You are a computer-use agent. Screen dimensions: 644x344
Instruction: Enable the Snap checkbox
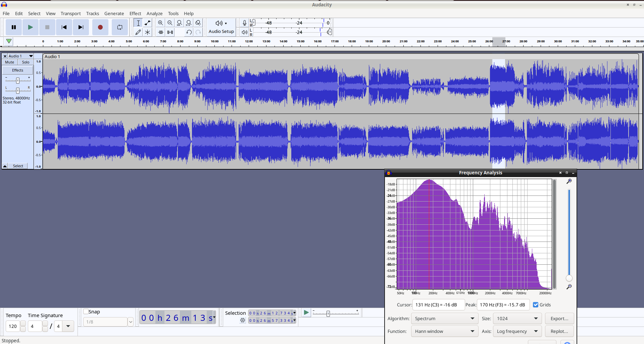[x=86, y=311]
